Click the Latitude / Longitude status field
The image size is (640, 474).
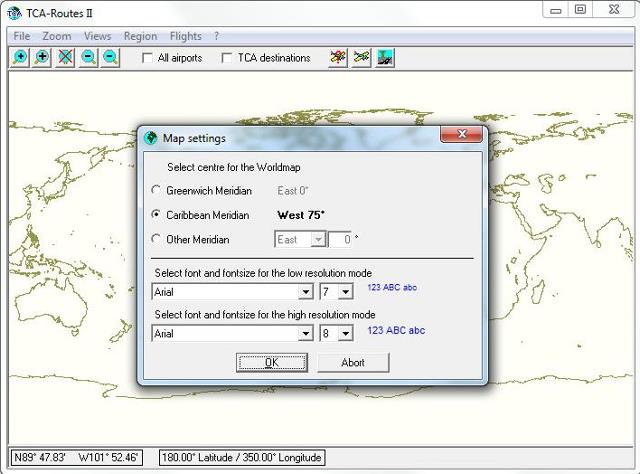[x=242, y=457]
